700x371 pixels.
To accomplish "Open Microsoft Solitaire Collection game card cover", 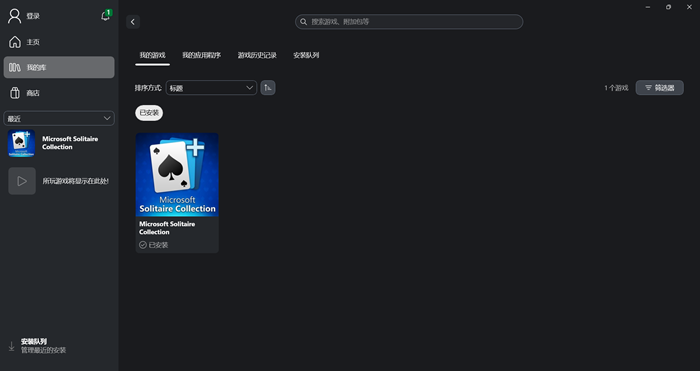I will tap(177, 175).
